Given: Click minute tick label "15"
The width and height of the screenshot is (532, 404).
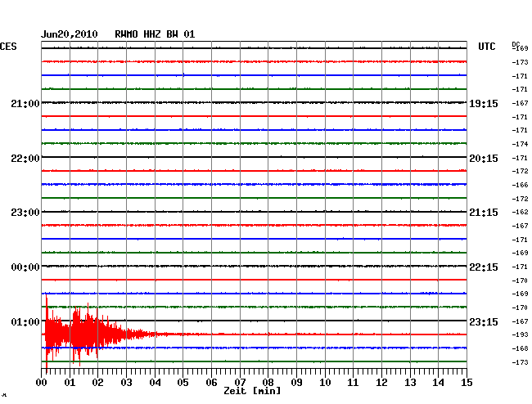Looking at the screenshot, I should click(x=467, y=383).
